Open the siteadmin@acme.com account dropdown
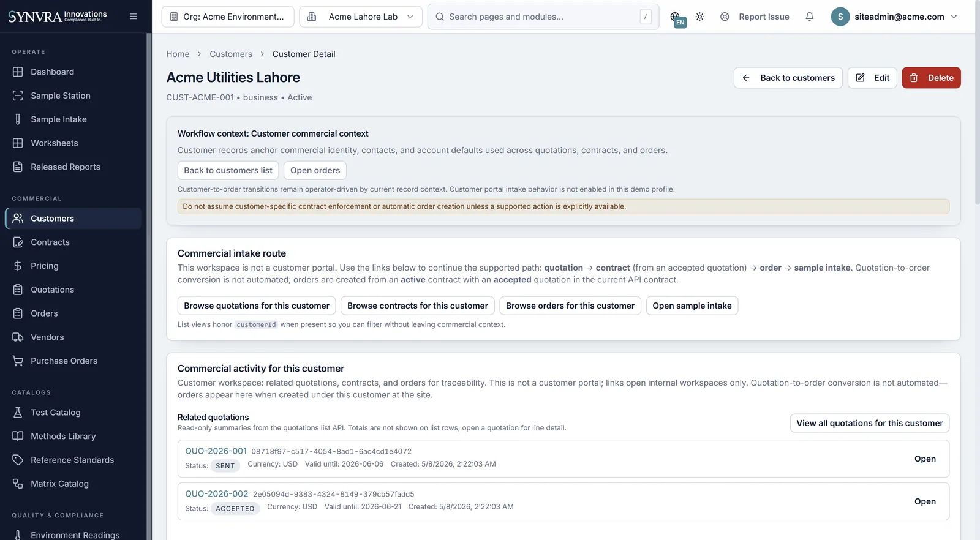The width and height of the screenshot is (980, 540). (894, 17)
